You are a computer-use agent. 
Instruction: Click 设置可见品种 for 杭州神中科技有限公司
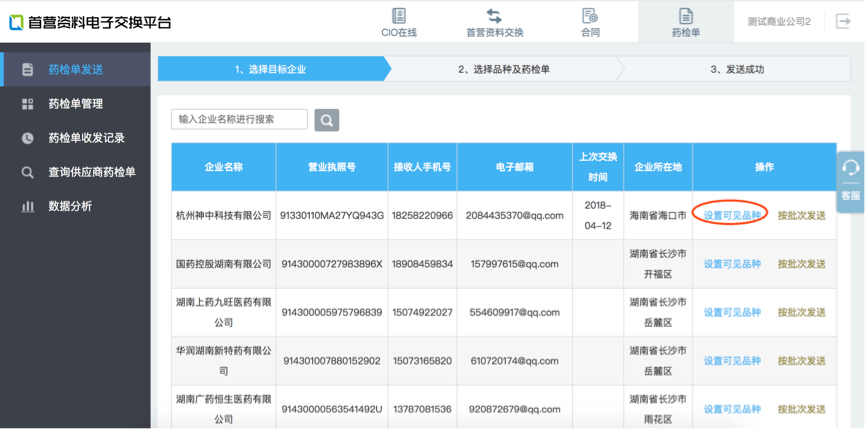(732, 216)
